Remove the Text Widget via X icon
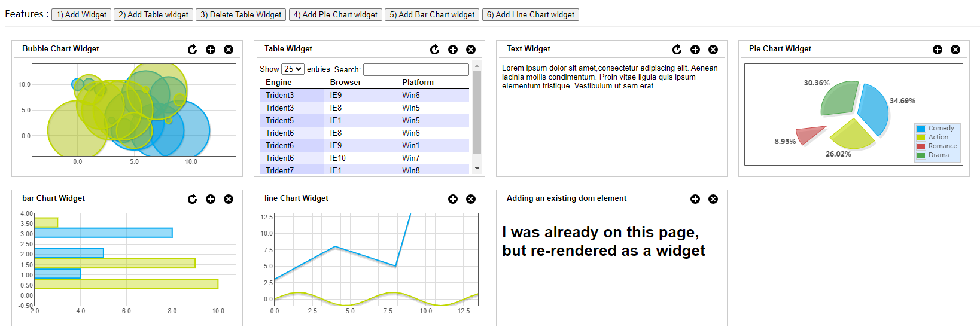 [713, 50]
